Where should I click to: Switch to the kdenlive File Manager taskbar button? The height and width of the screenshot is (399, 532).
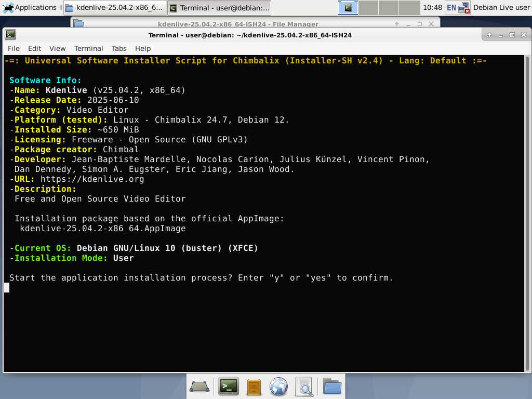coord(115,7)
